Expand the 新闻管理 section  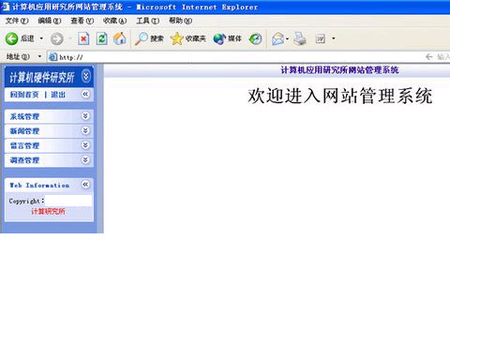[85, 131]
